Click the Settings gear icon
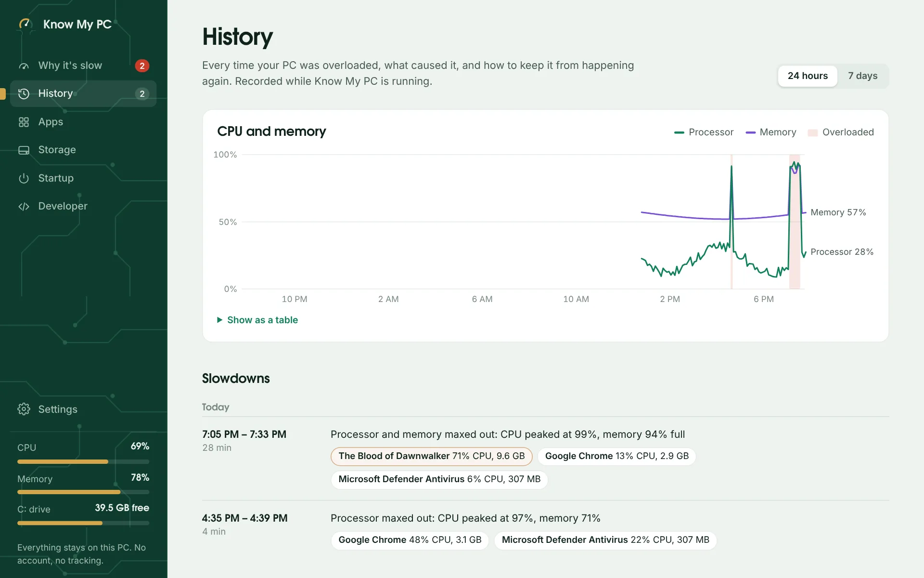The width and height of the screenshot is (924, 578). click(x=24, y=409)
